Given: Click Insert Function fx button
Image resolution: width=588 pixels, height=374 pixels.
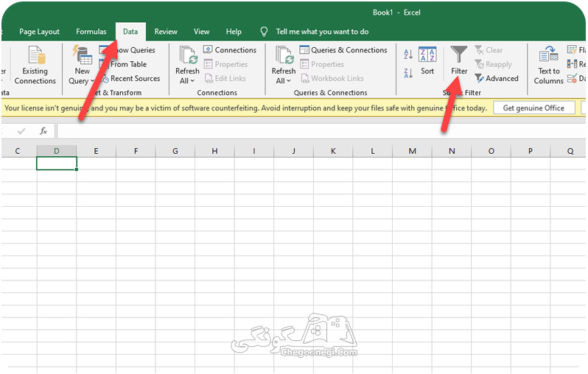Looking at the screenshot, I should tap(43, 131).
